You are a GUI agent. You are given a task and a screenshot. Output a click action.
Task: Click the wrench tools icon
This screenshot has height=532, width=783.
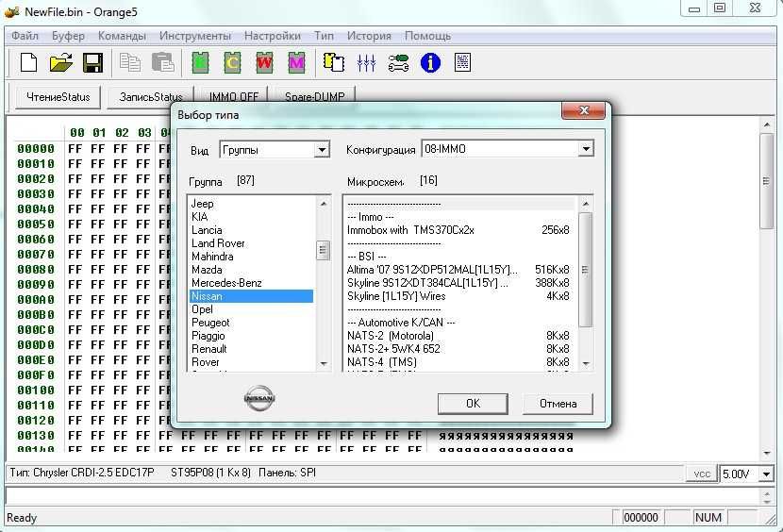[x=398, y=63]
